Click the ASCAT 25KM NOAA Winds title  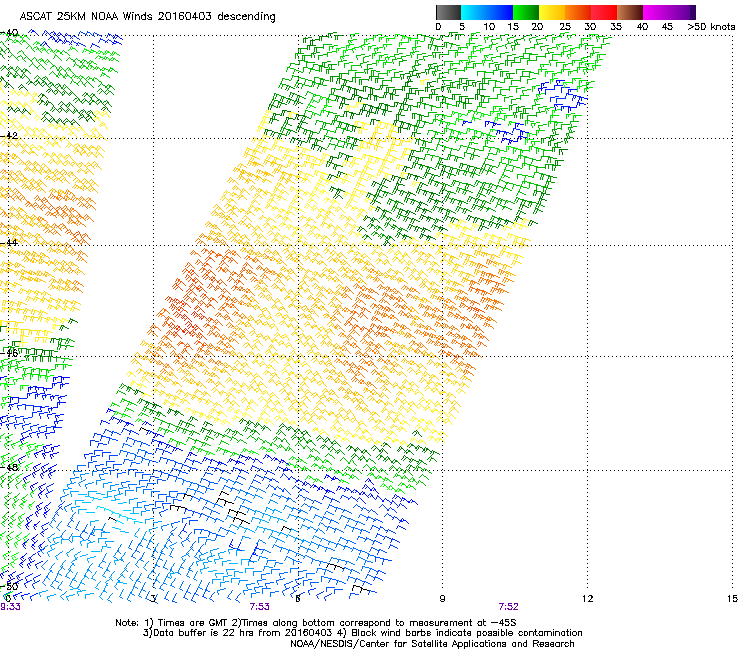147,17
